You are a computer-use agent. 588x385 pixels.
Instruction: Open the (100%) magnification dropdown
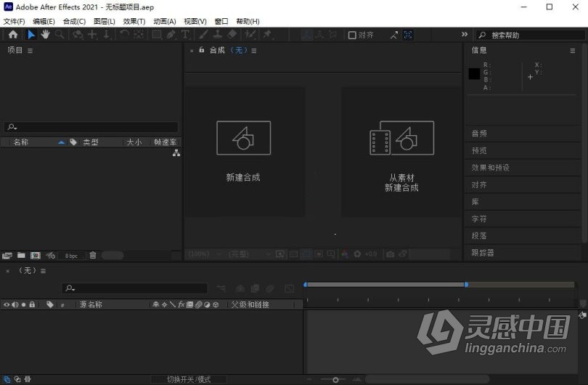point(205,254)
